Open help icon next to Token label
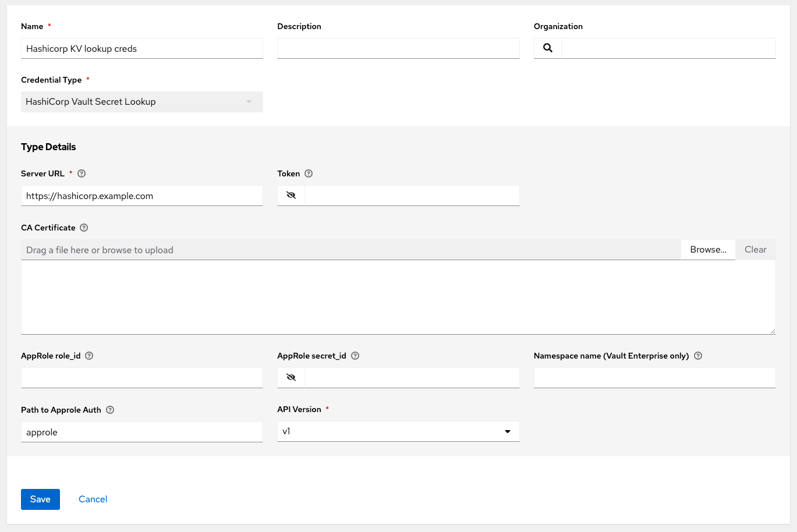 [309, 173]
